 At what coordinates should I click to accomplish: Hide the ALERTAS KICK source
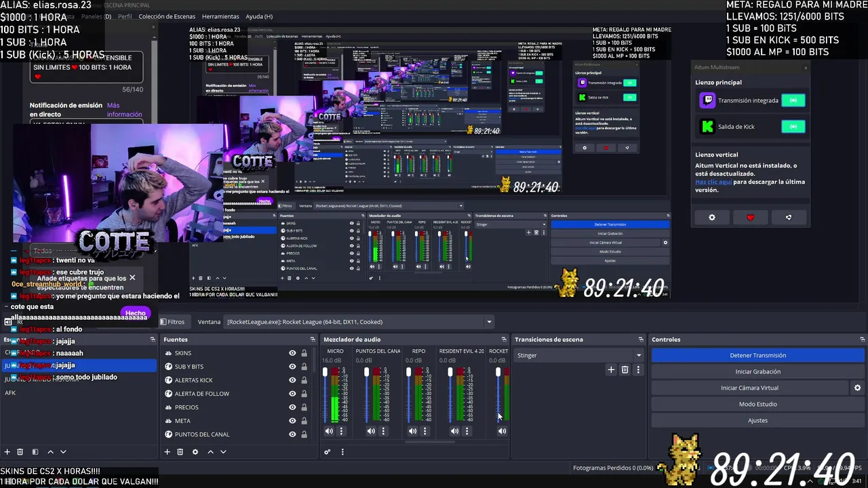[x=292, y=380]
